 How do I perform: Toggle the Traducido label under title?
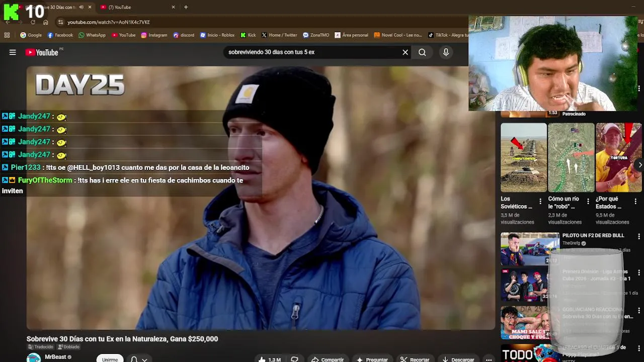(x=40, y=347)
